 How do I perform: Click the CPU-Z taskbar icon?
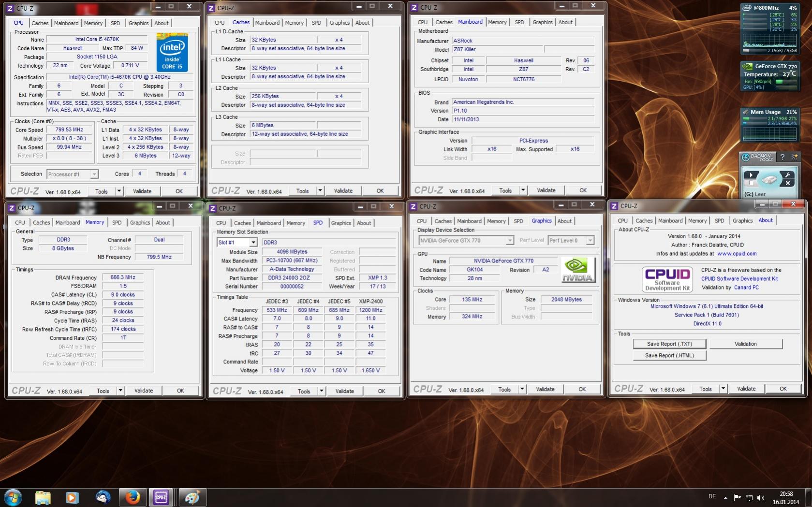tap(161, 497)
